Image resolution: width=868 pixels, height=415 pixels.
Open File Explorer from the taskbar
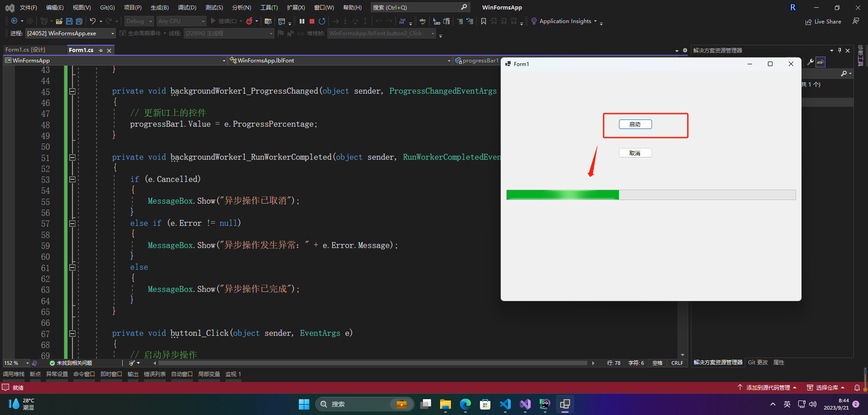click(445, 404)
